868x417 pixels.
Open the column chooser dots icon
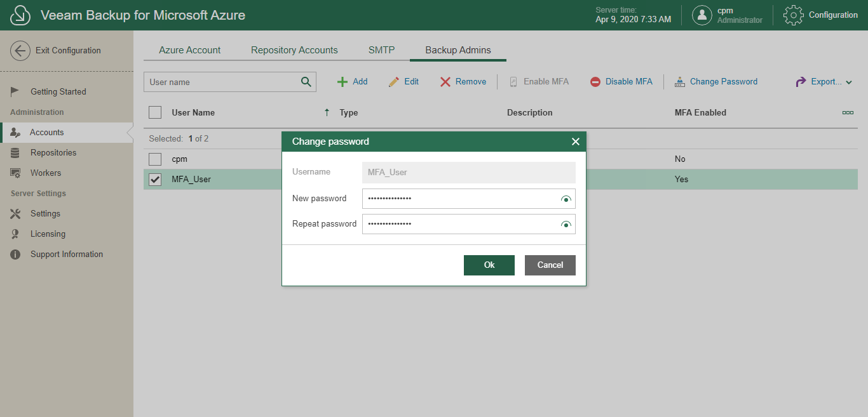pyautogui.click(x=848, y=112)
